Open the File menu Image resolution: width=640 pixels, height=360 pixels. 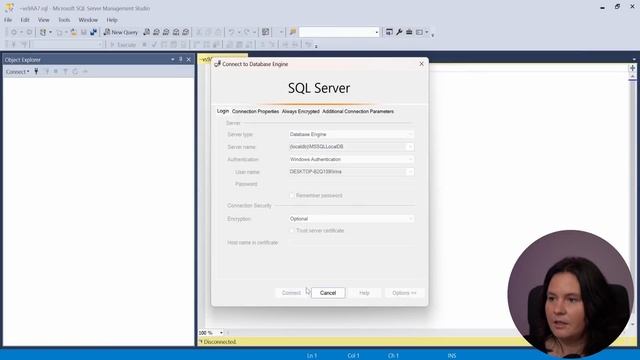[8, 20]
